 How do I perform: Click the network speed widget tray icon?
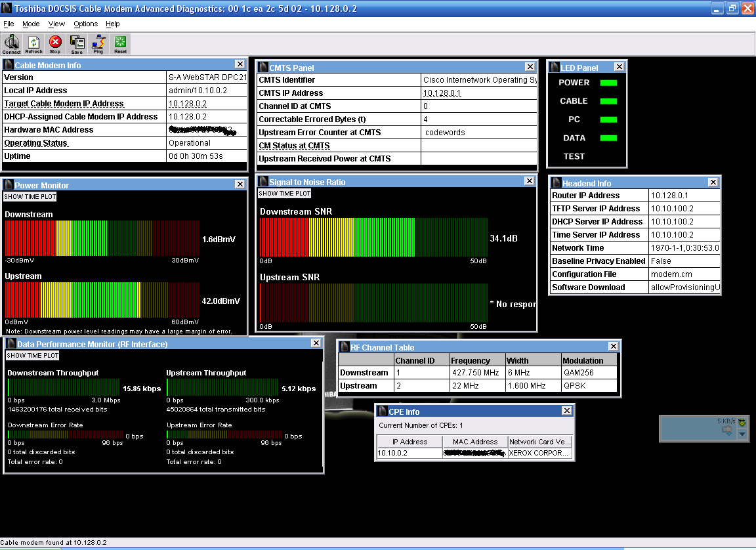point(742,422)
